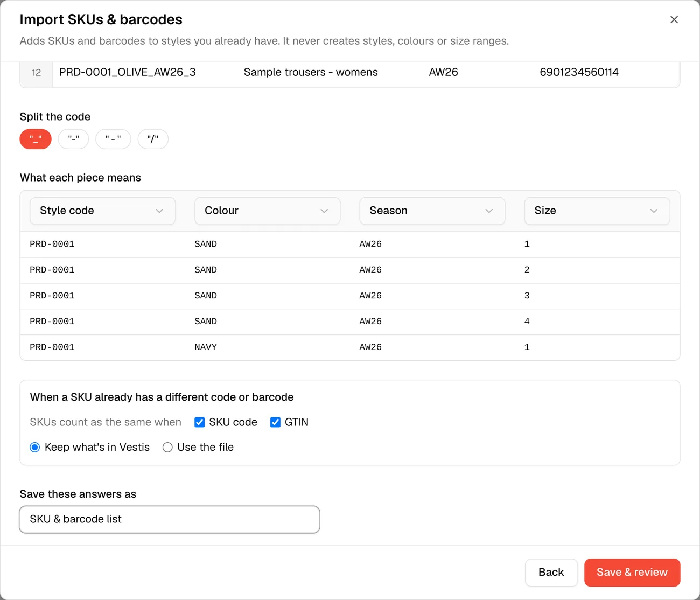Open the Season dropdown

click(432, 211)
